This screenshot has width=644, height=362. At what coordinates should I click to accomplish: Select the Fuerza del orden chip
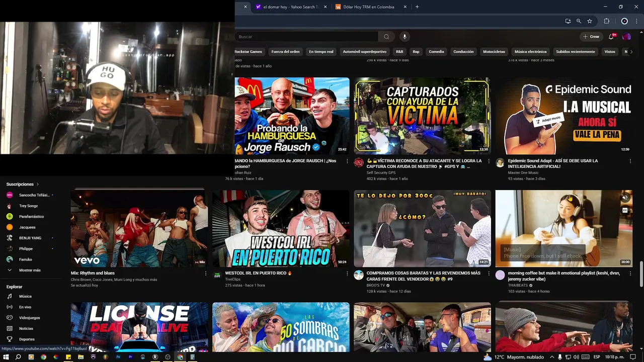tap(285, 52)
